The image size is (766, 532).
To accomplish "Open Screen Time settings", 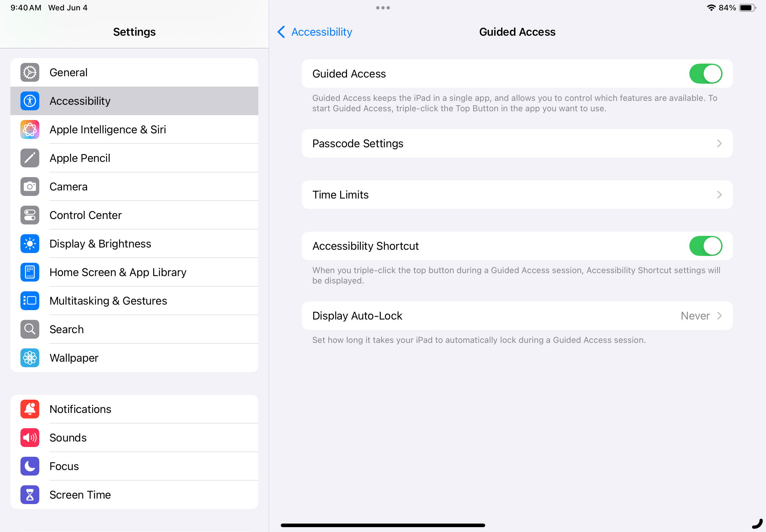I will click(x=134, y=495).
